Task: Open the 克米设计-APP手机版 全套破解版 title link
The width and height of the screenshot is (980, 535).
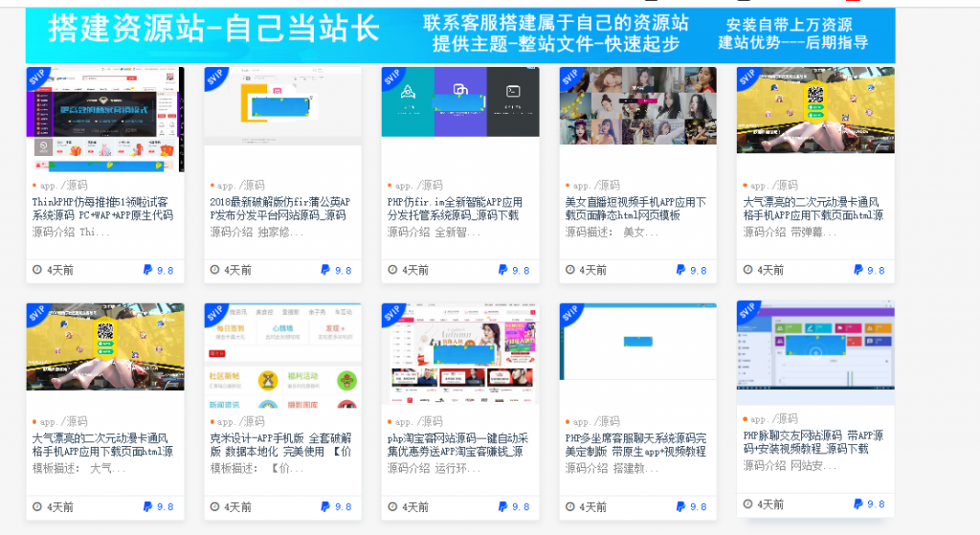Action: coord(280,445)
